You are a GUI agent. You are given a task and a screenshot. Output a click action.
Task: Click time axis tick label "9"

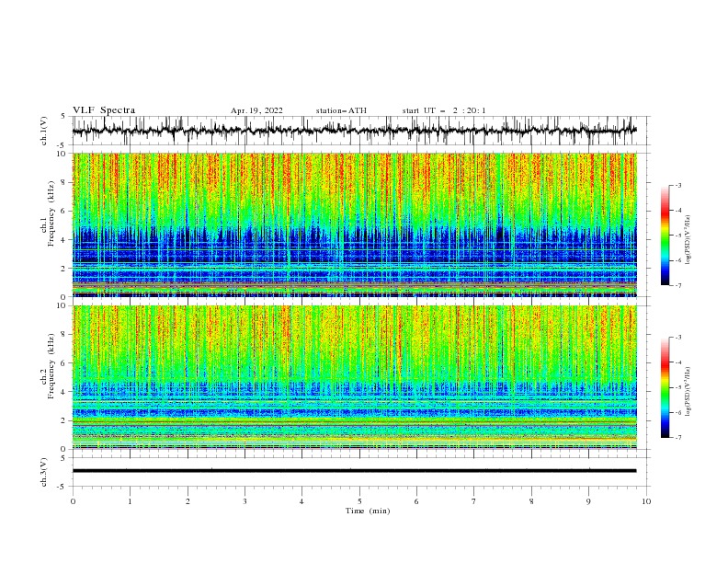pyautogui.click(x=588, y=501)
